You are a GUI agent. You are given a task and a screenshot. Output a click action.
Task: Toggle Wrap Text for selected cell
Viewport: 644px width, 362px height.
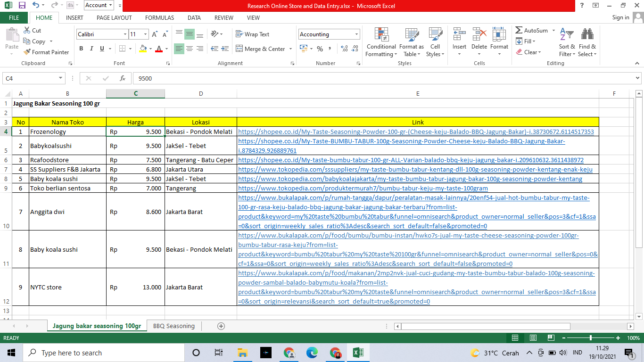tap(252, 34)
